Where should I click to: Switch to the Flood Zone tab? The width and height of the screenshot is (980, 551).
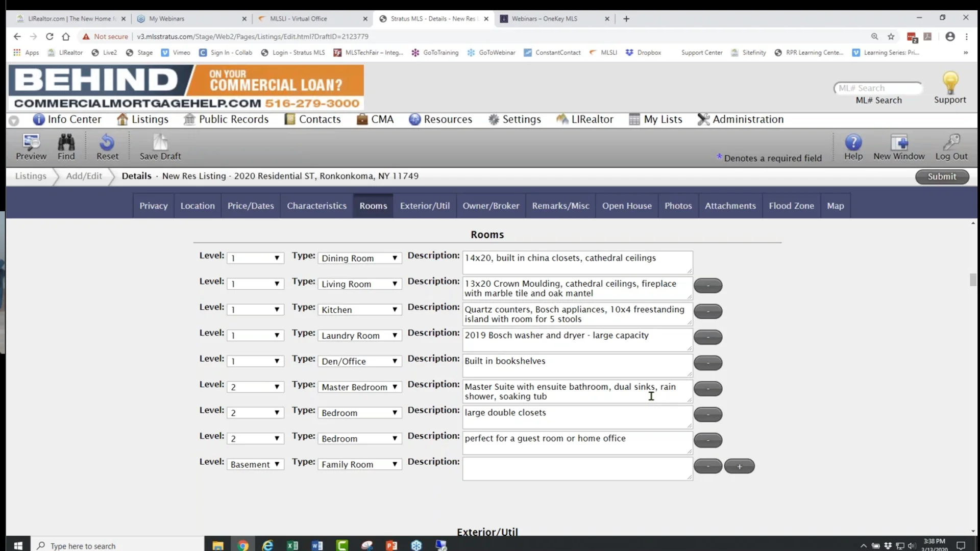pos(791,206)
